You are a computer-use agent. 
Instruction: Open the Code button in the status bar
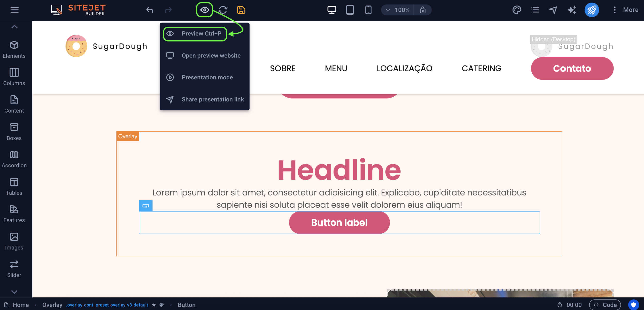coord(605,305)
